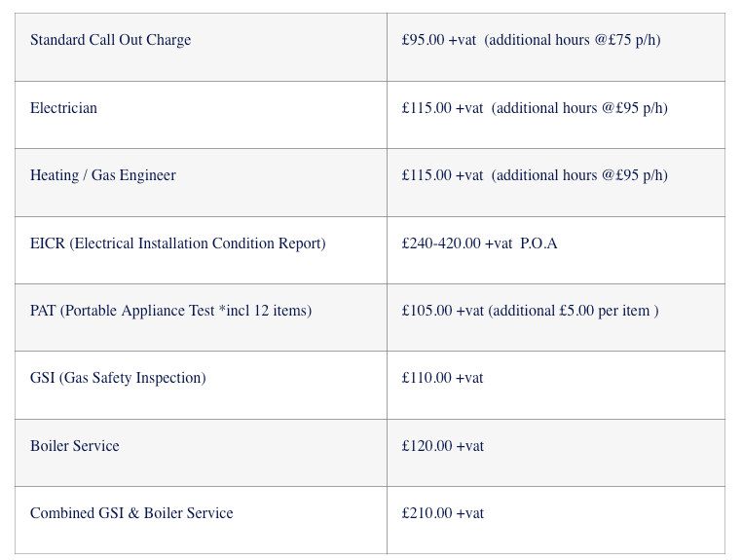Select the £210.00 +vat combined service price
This screenshot has width=742, height=560.
(x=442, y=514)
